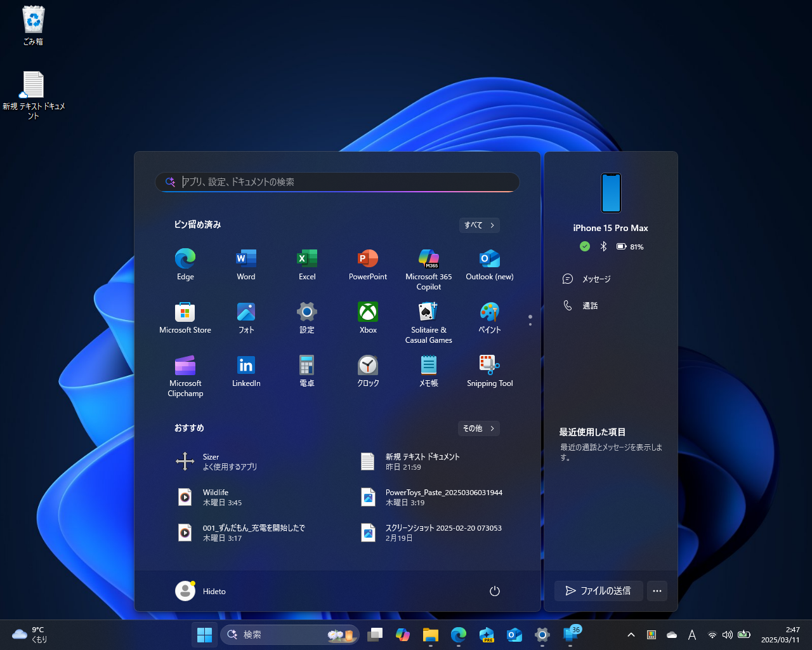The height and width of the screenshot is (650, 812).
Task: Open 電卓 calculator app
Action: point(307,371)
